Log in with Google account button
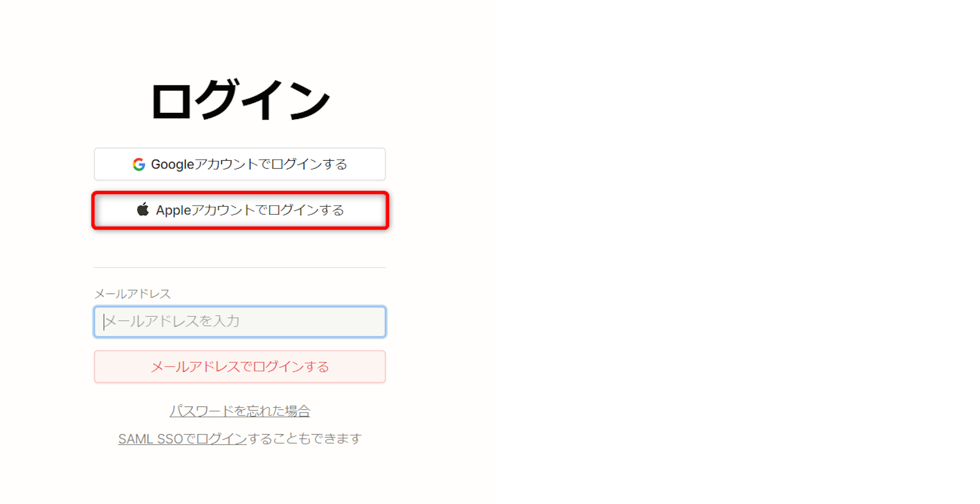Image resolution: width=980 pixels, height=504 pixels. point(240,164)
